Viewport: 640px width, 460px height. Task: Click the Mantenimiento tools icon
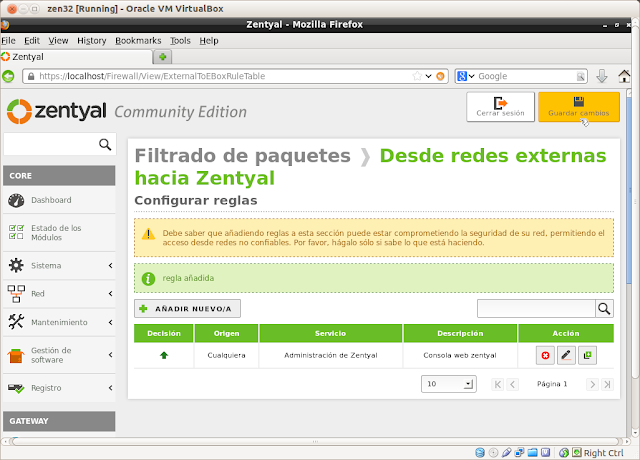(16, 322)
